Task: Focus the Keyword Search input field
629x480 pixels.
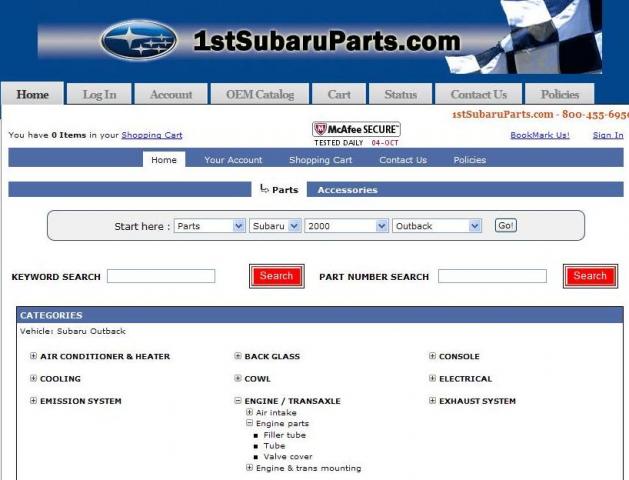Action: click(x=161, y=276)
